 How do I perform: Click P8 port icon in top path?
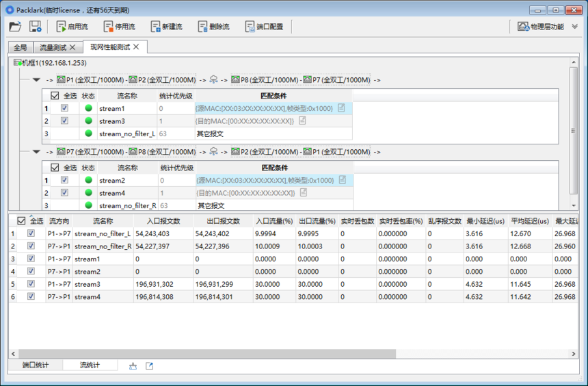[x=235, y=79]
